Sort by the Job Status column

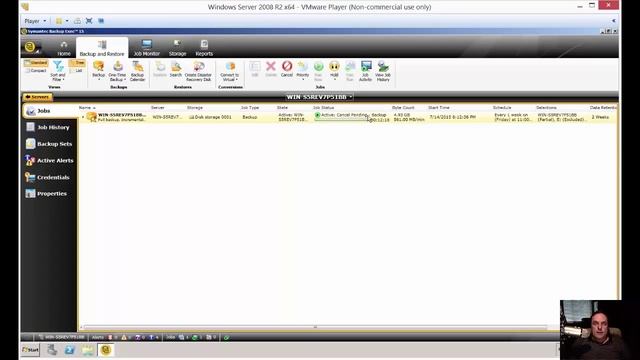pos(324,107)
